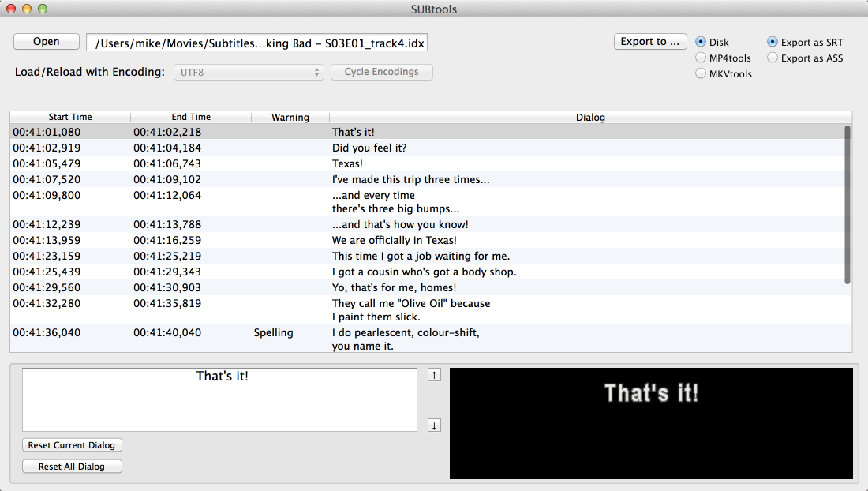Click the subtitle list vertical scrollbar
The image size is (868, 491).
pyautogui.click(x=847, y=204)
